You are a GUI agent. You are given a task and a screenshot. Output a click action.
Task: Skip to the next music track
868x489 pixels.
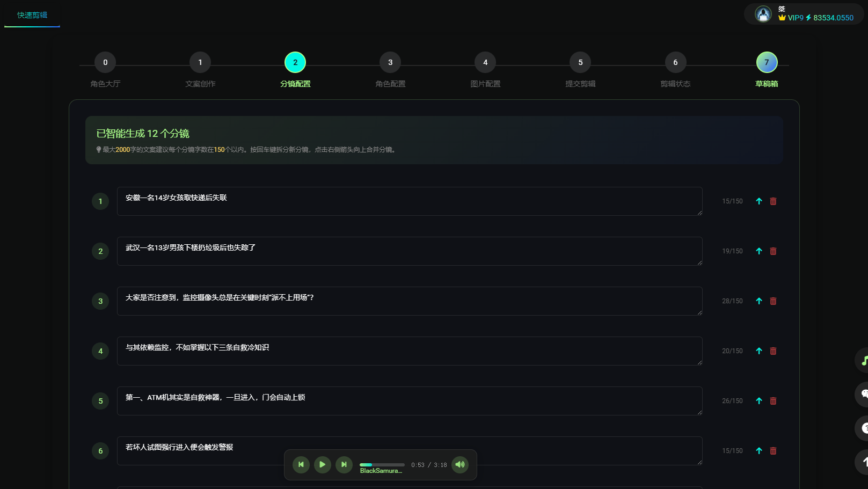pyautogui.click(x=344, y=465)
